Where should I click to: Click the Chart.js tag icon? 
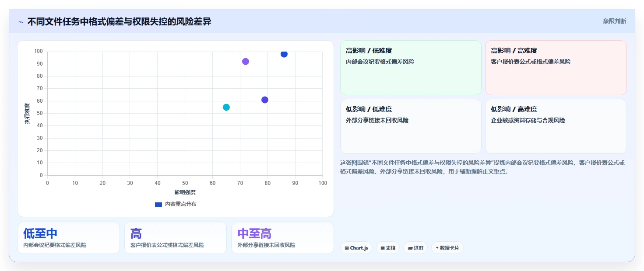pyautogui.click(x=347, y=248)
